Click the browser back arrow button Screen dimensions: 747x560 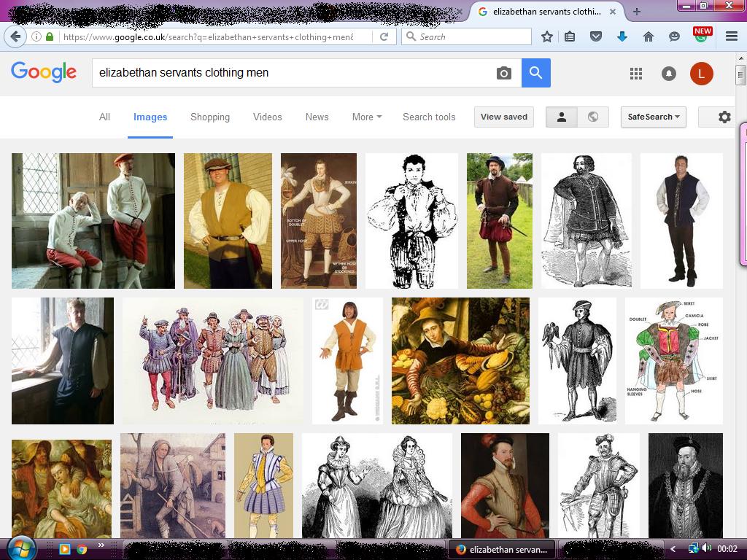[15, 36]
